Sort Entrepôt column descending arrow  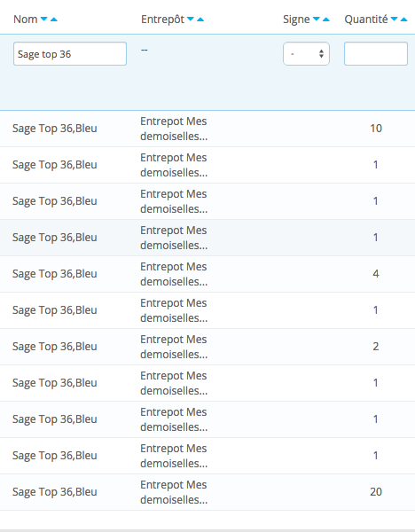[191, 19]
